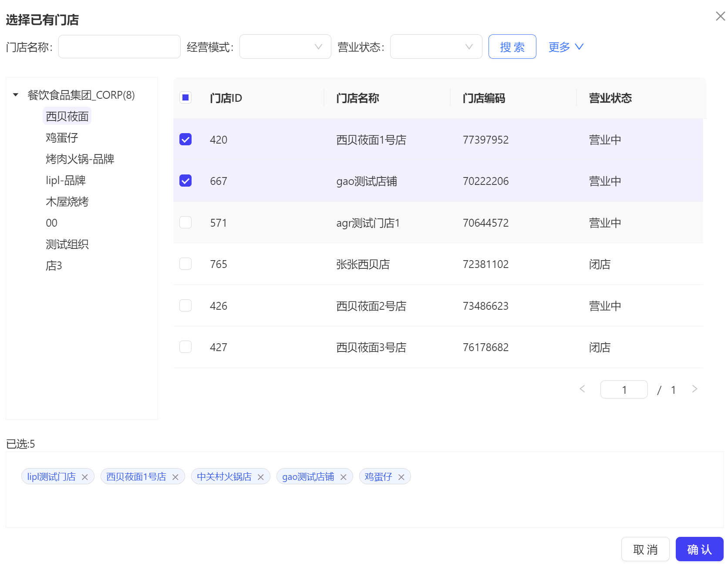Viewport: 728px width, 566px height.
Task: Select 店3 in the tree
Action: 54,265
